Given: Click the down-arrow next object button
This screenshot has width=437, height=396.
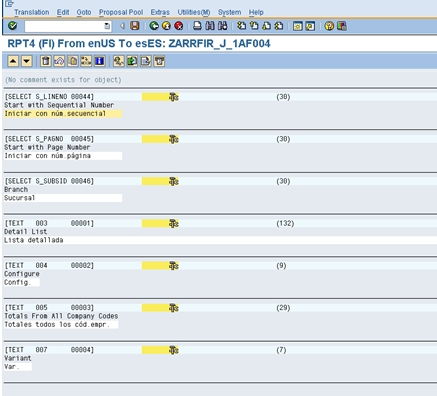Looking at the screenshot, I should [x=27, y=61].
